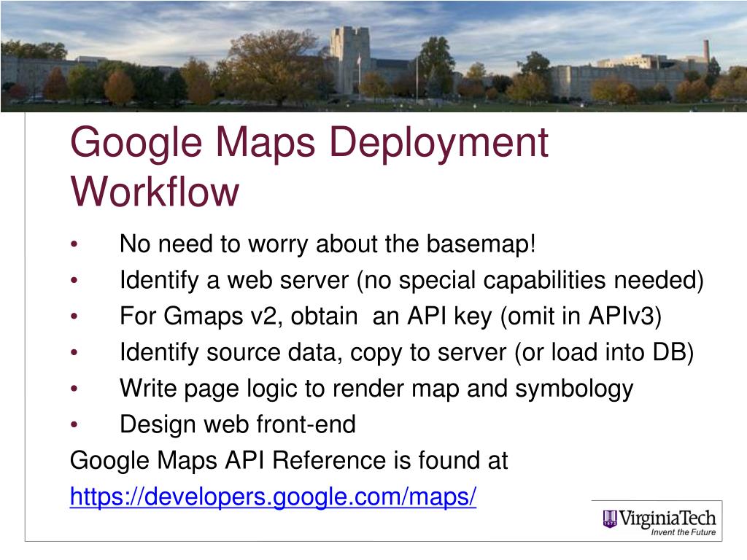Select 'Identify source data, copy to server' line
The height and width of the screenshot is (560, 747).
(406, 353)
